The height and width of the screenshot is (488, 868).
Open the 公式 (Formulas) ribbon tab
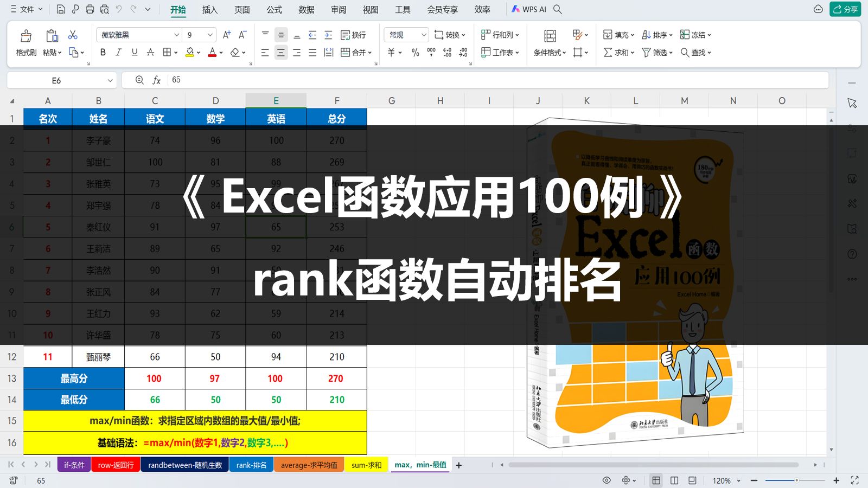pyautogui.click(x=275, y=10)
